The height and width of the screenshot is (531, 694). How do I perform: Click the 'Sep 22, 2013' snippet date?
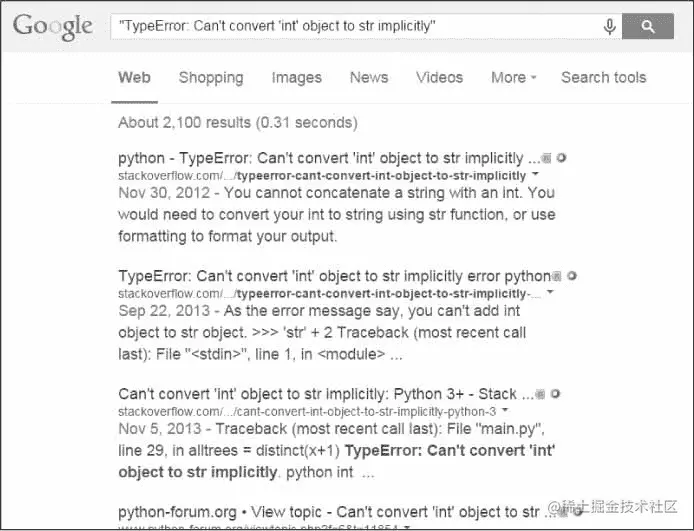pos(164,311)
